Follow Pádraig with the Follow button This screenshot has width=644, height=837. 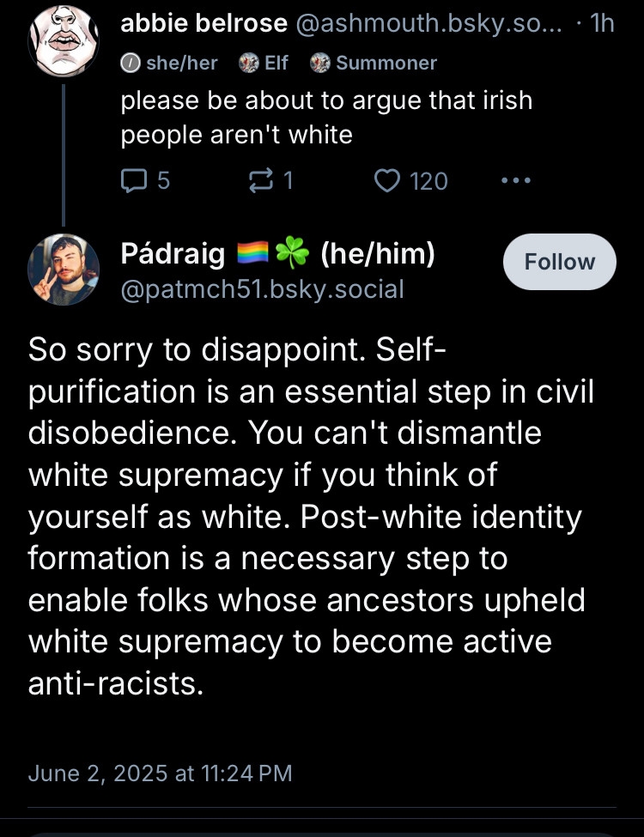pyautogui.click(x=559, y=262)
